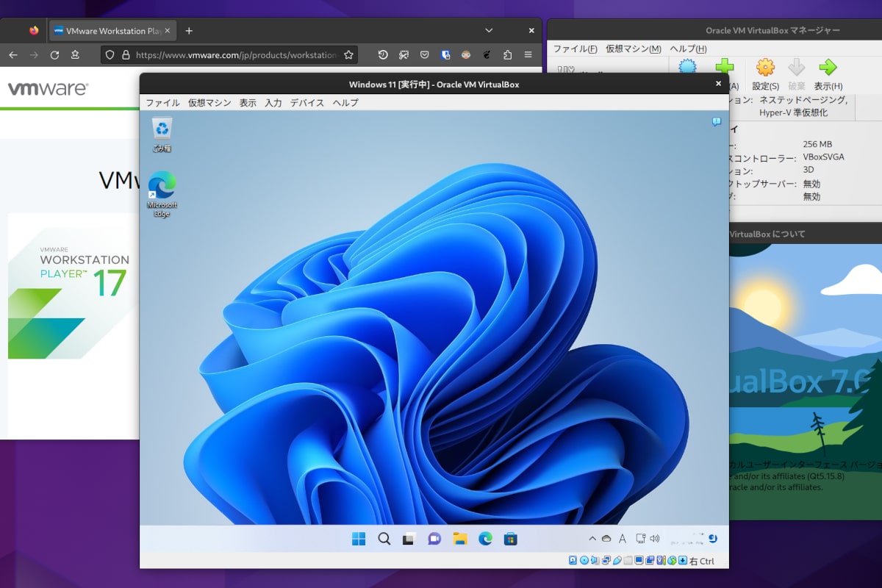Reload the VMware page in Firefox
The image size is (882, 588).
click(x=54, y=54)
